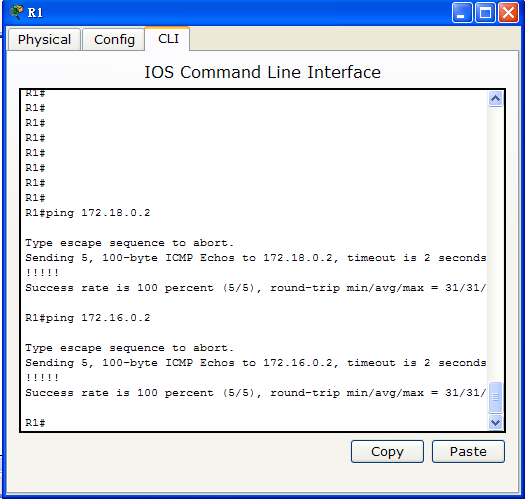Maximize the R1 window
The width and height of the screenshot is (525, 499).
pyautogui.click(x=485, y=13)
